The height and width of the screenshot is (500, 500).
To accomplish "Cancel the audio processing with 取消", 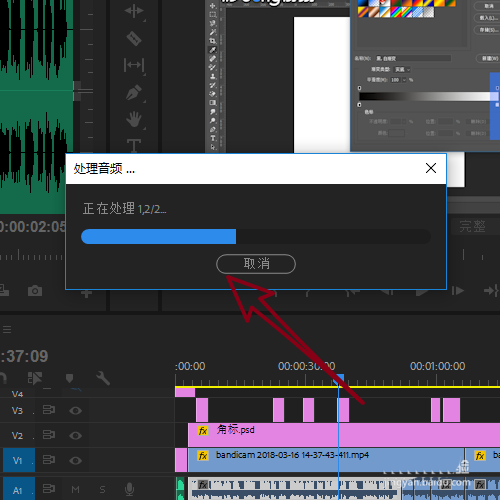I will click(256, 264).
